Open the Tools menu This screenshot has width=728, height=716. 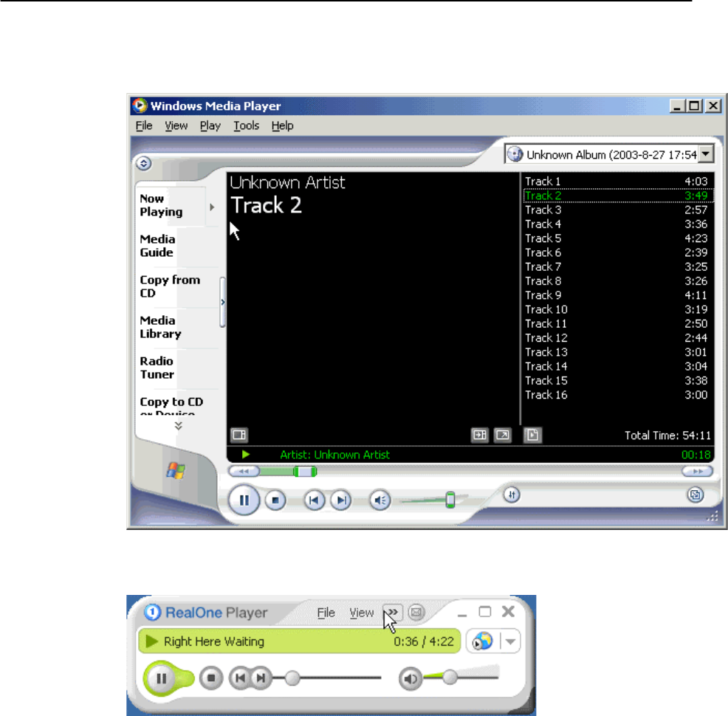click(246, 125)
